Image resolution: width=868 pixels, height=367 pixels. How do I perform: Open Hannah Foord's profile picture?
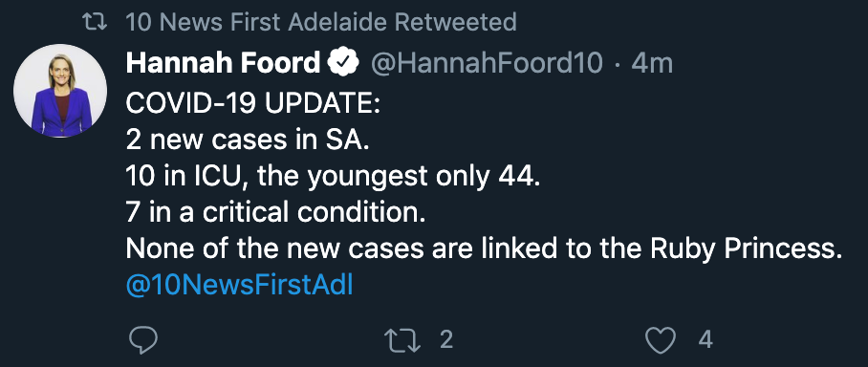coord(60,90)
